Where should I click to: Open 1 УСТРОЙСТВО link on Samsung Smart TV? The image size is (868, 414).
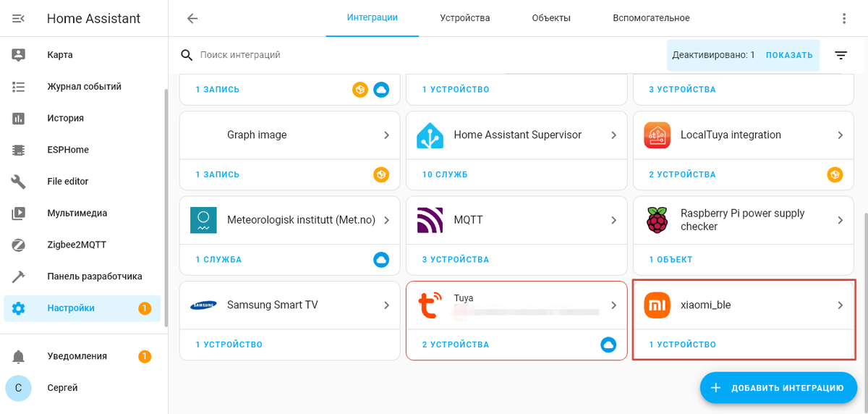click(x=229, y=345)
